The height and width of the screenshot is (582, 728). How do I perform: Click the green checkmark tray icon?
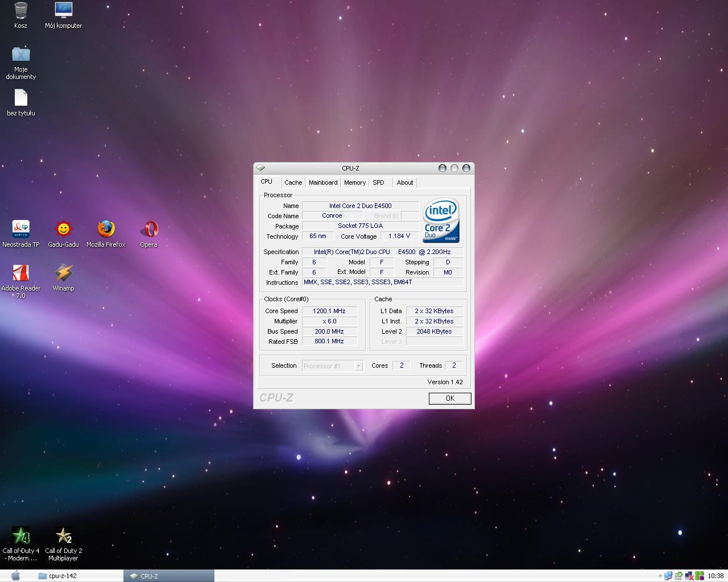(679, 576)
